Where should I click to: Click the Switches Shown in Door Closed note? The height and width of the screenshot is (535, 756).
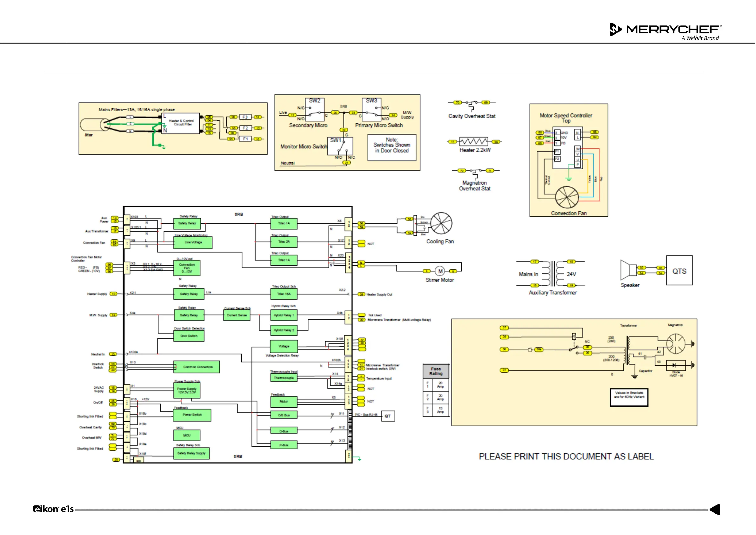[392, 148]
